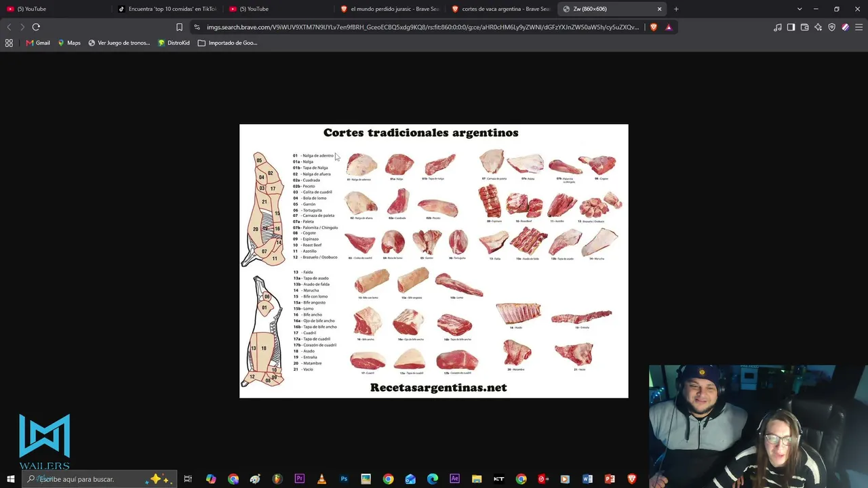Viewport: 868px width, 488px height.
Task: Expand the 'Importado de Goo...' bookmark folder
Action: click(228, 43)
